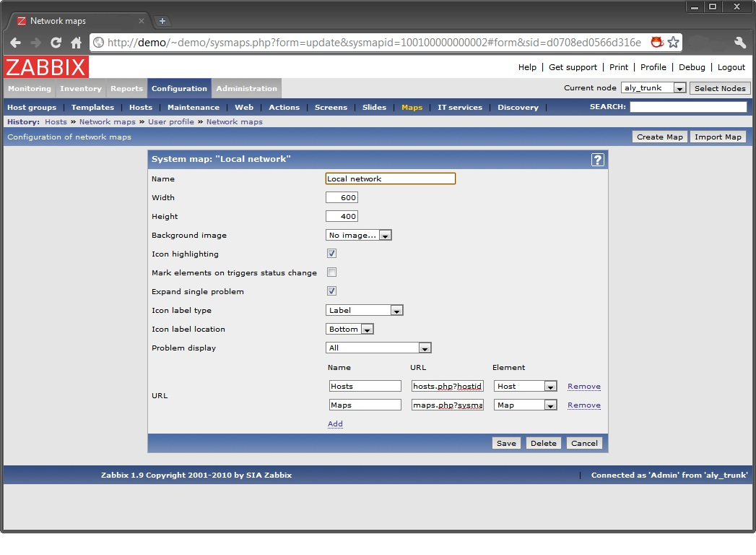Click the browser forward arrow
756x555 pixels.
pos(35,43)
